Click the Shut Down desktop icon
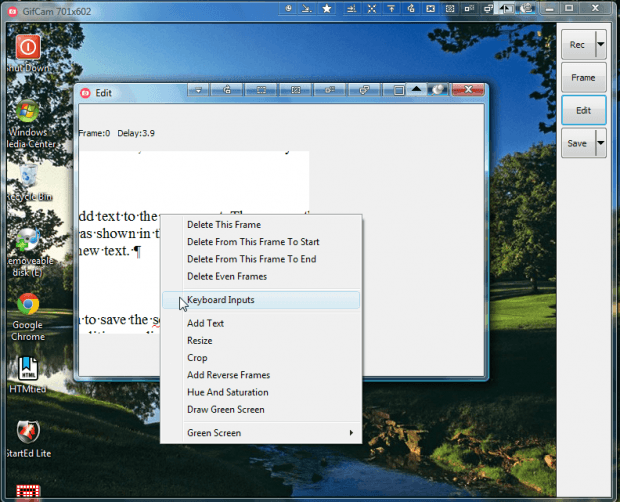The height and width of the screenshot is (502, 620). [x=28, y=48]
